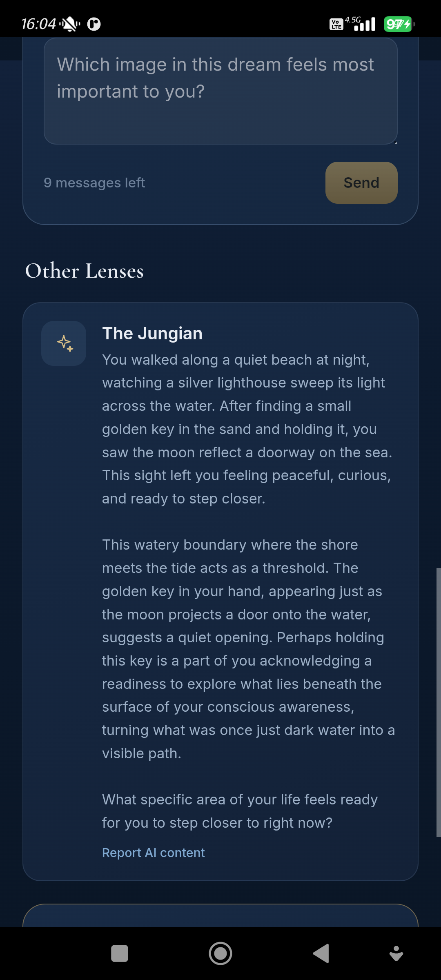
Task: Open the Report AI content link
Action: [153, 853]
